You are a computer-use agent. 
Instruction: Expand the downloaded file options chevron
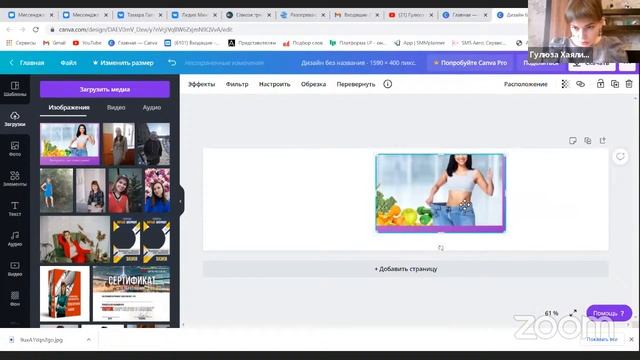click(x=89, y=340)
